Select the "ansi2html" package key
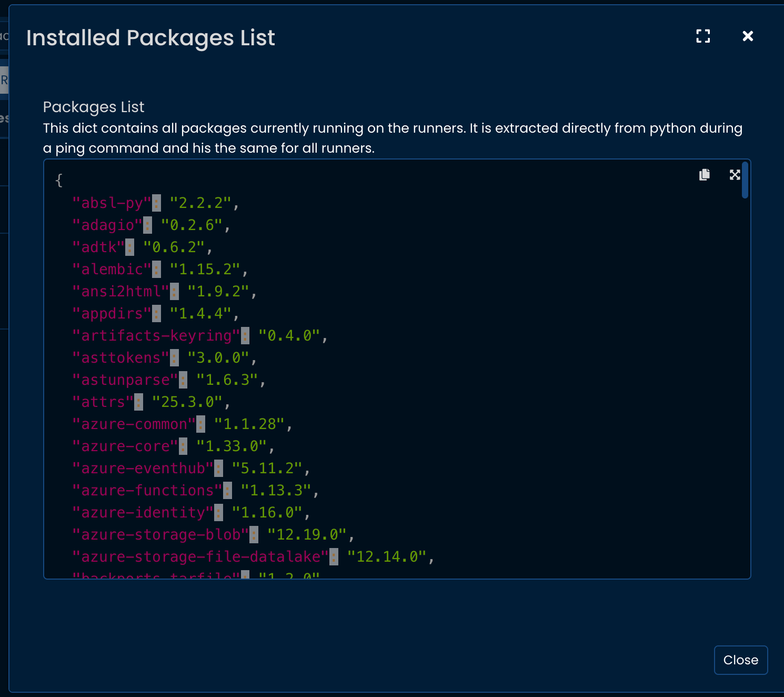Screen dimensions: 784x697 (120, 292)
